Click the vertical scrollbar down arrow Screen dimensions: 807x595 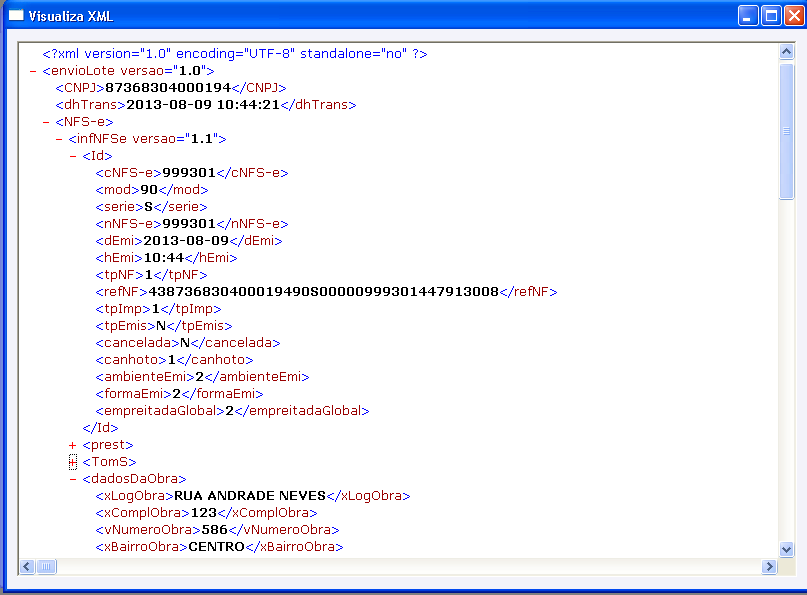click(x=786, y=549)
